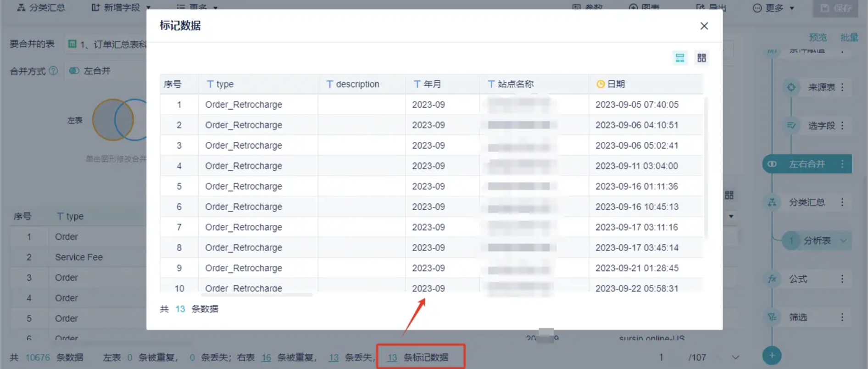Screen dimensions: 868x369
Task: Open the 新增字段 dropdown in toolbar
Action: 121,7
